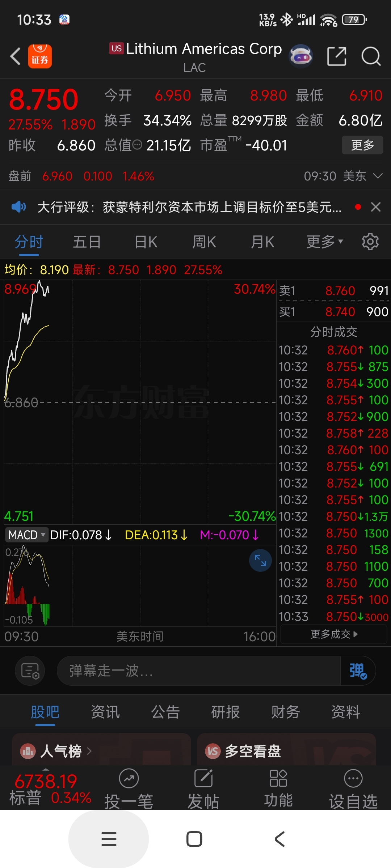391x868 pixels.
Task: Expand 更多成交 more trades
Action: pyautogui.click(x=334, y=634)
